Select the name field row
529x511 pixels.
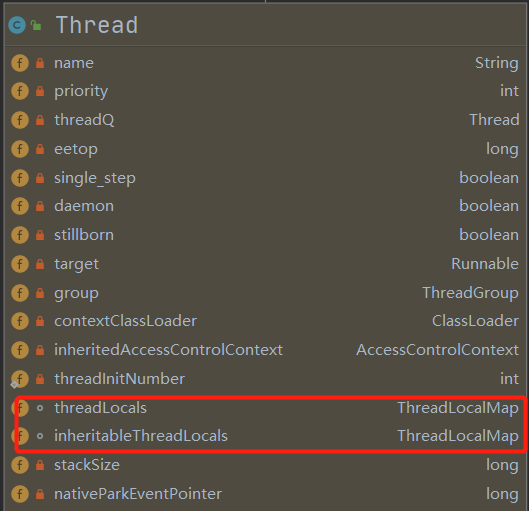(265, 63)
